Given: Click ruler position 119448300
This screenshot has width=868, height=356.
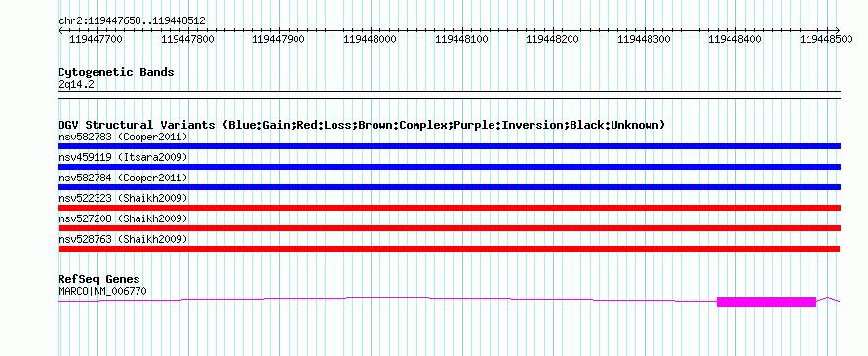Looking at the screenshot, I should (x=644, y=39).
